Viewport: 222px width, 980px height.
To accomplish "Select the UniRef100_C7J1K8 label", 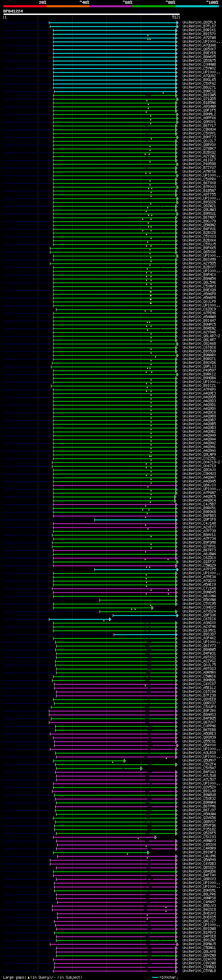I will pyautogui.click(x=199, y=589).
